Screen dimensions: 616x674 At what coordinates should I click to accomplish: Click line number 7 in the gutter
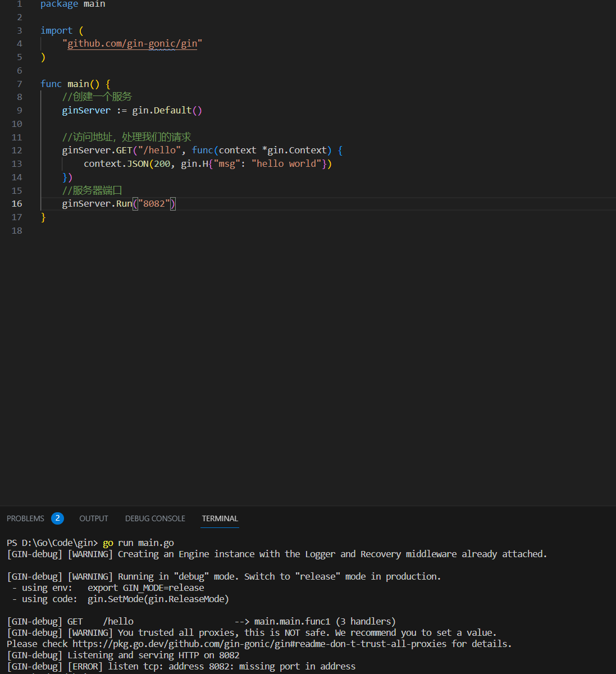pos(20,84)
